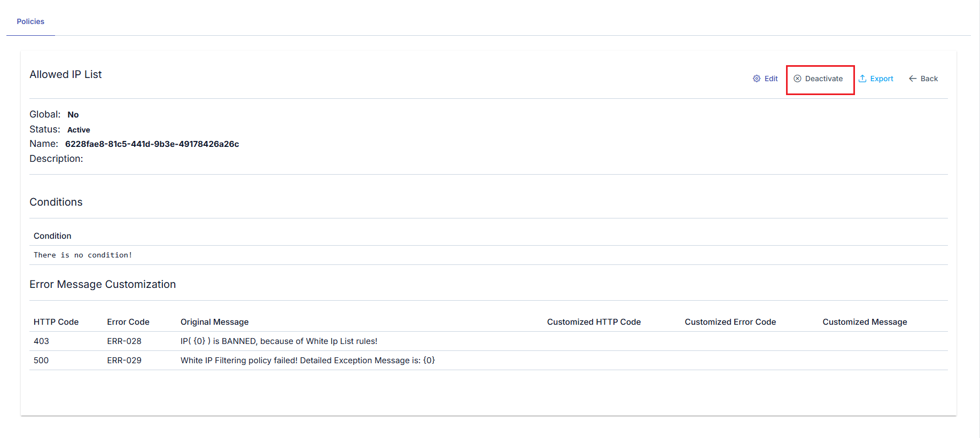Click the left arrow Back icon
The image size is (980, 438).
913,79
